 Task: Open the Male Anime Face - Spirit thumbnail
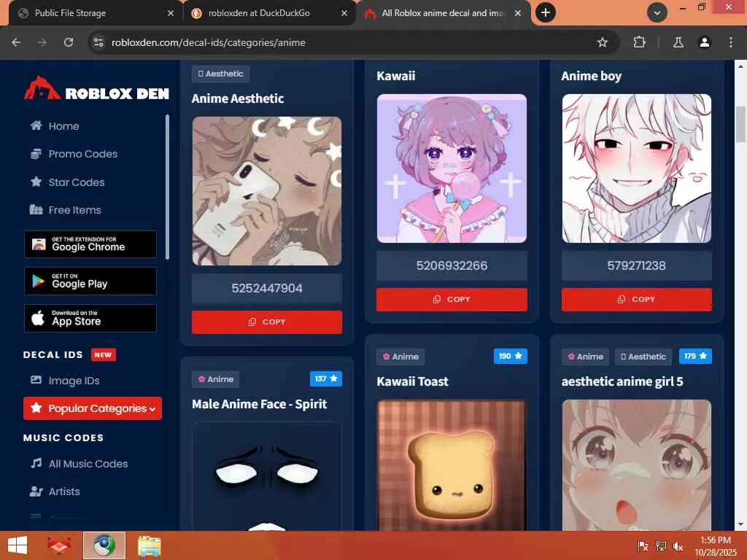click(267, 477)
